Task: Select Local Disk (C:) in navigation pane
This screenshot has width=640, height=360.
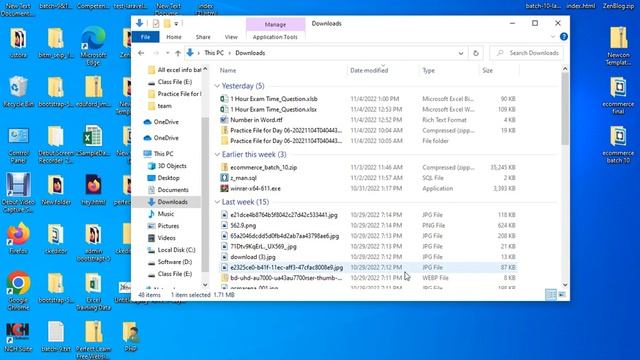Action: (x=176, y=250)
